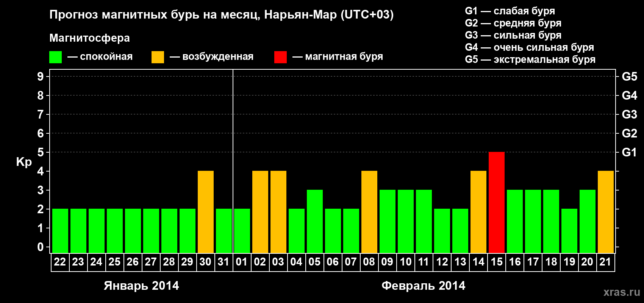Select the orange bar for February 14

[478, 212]
